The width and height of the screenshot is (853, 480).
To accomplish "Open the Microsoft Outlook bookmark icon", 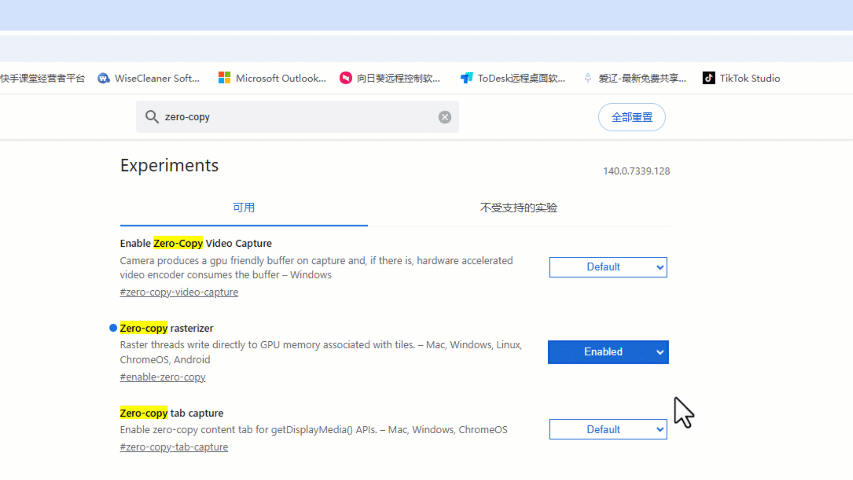I will 224,78.
